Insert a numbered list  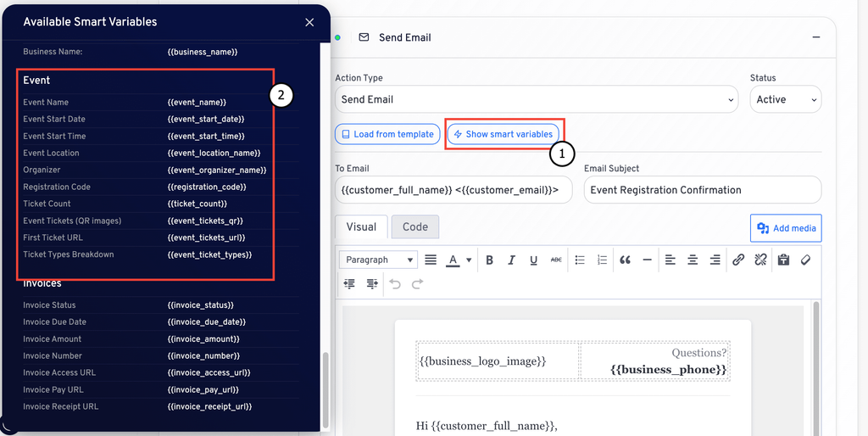(603, 260)
